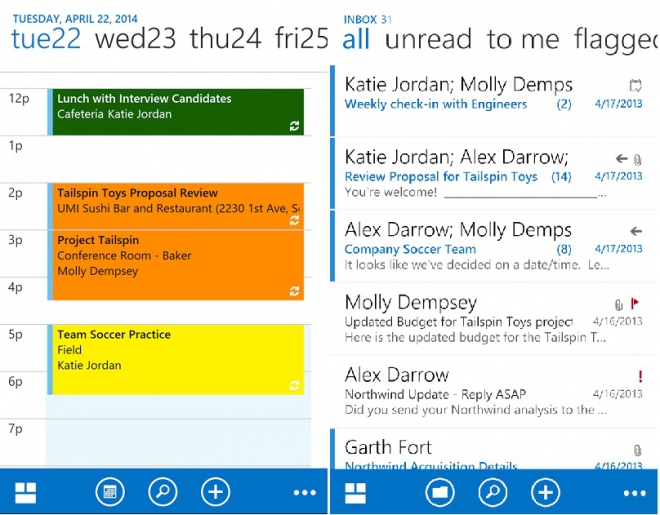Open navigation tiles icon on calendar screen

(24, 492)
